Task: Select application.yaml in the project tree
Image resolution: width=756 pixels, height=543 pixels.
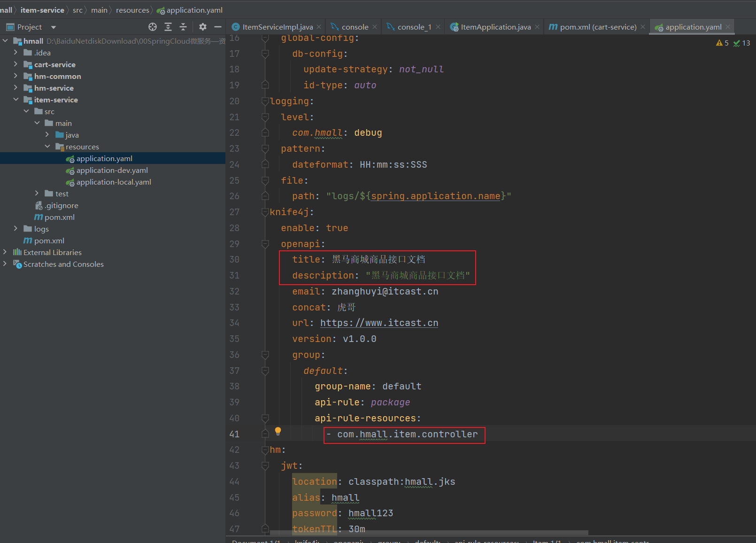Action: click(x=113, y=158)
